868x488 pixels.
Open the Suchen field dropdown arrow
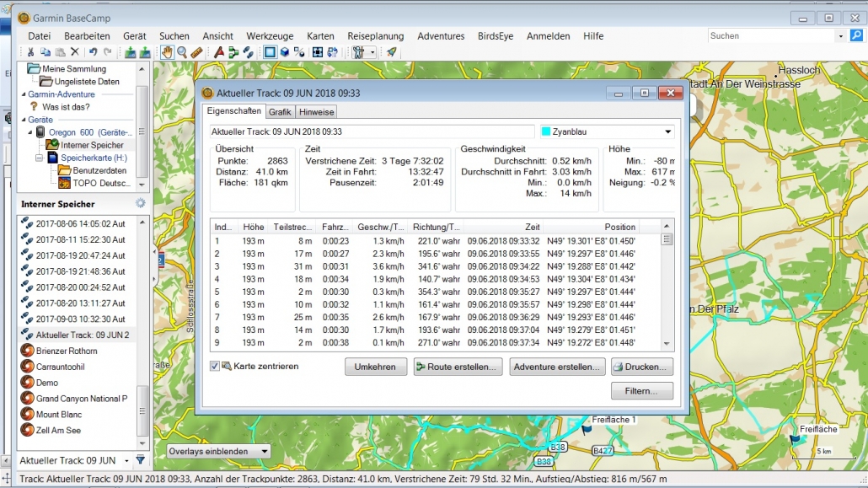point(840,36)
